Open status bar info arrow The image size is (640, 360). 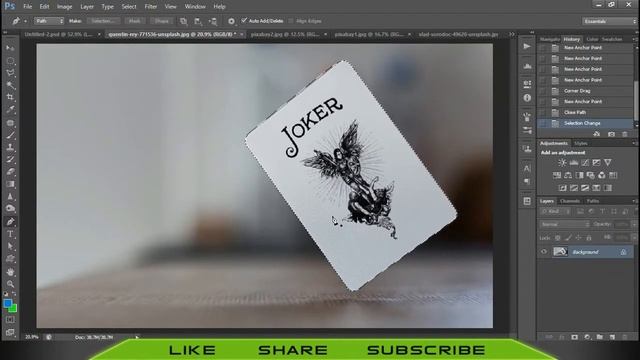(x=137, y=337)
